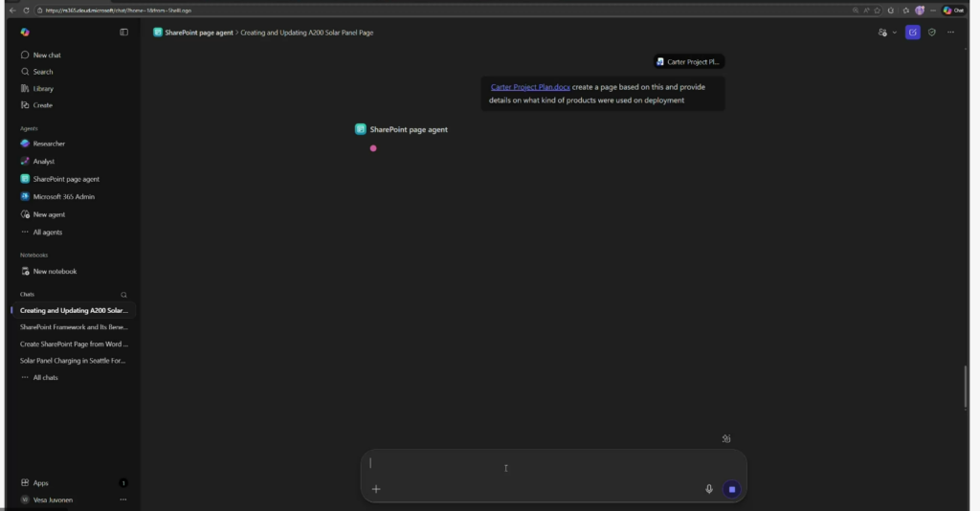
Task: Go back with the browser back arrow
Action: click(12, 10)
